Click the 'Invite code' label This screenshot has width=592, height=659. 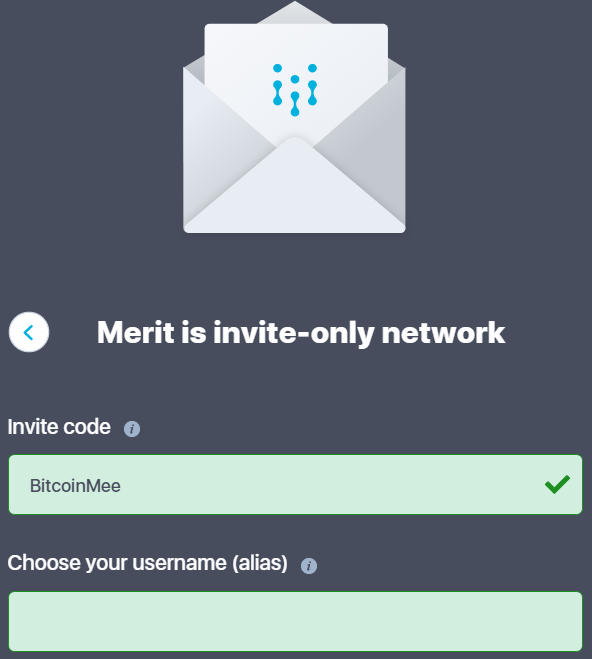[x=59, y=427]
